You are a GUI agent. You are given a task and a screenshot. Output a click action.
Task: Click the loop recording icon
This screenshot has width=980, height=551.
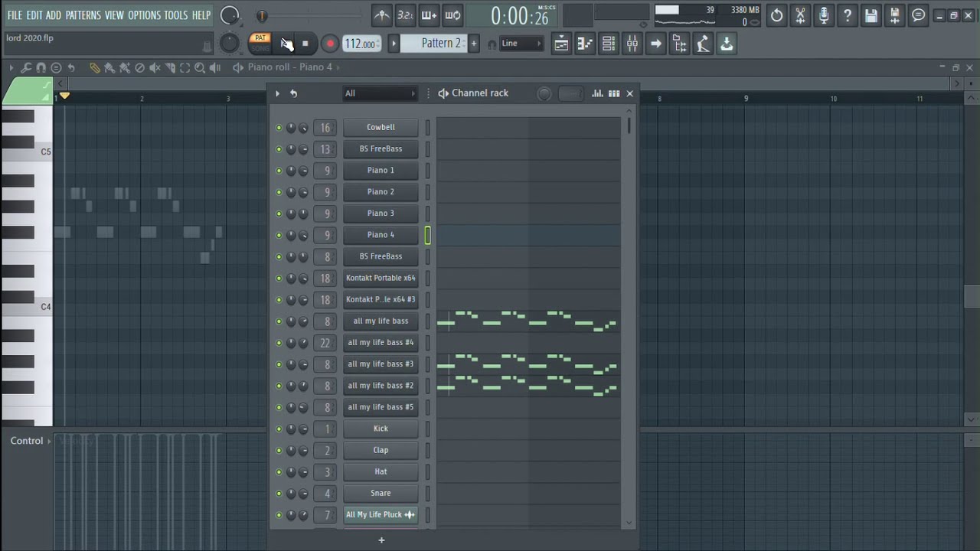click(452, 15)
